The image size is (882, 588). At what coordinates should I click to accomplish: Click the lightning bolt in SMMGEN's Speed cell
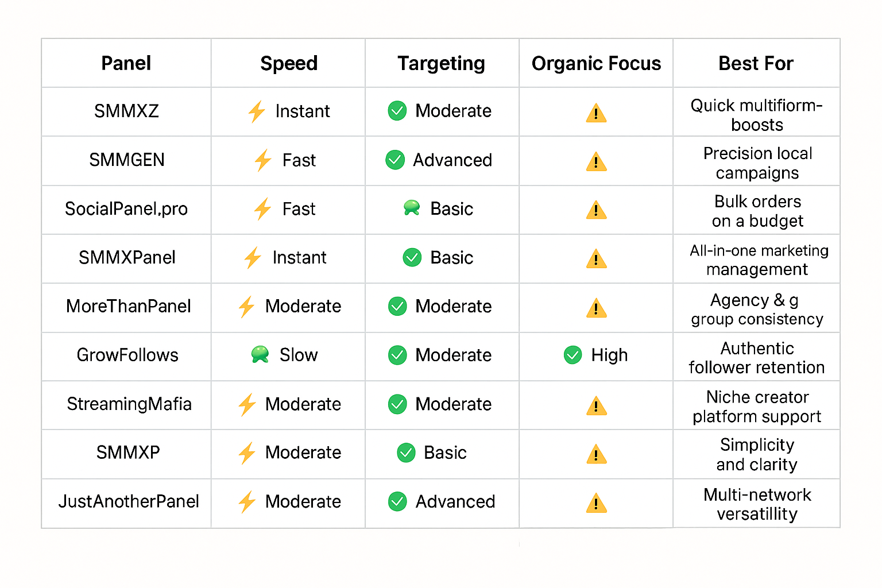click(x=263, y=160)
